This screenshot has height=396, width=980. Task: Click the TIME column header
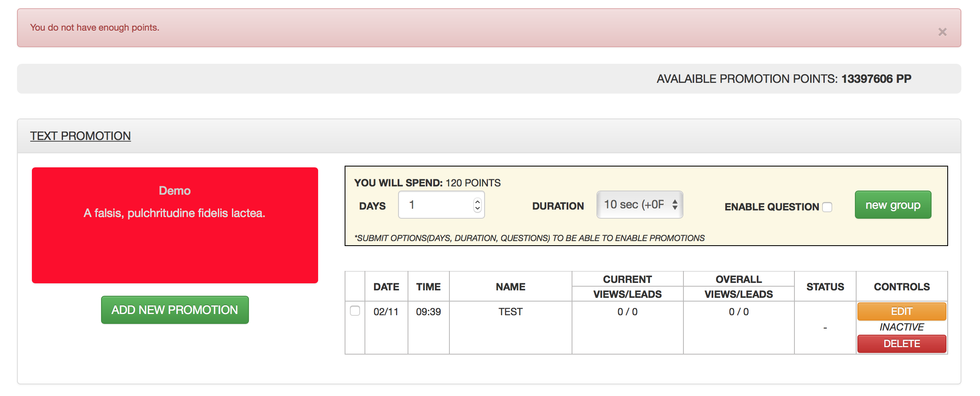[x=428, y=287]
